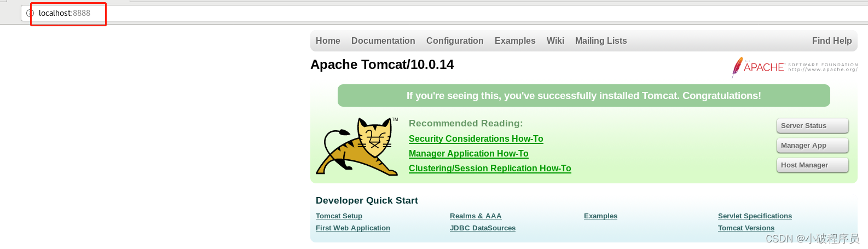Screen dimensions: 868x249
Task: Open the Wiki menu item
Action: 555,41
